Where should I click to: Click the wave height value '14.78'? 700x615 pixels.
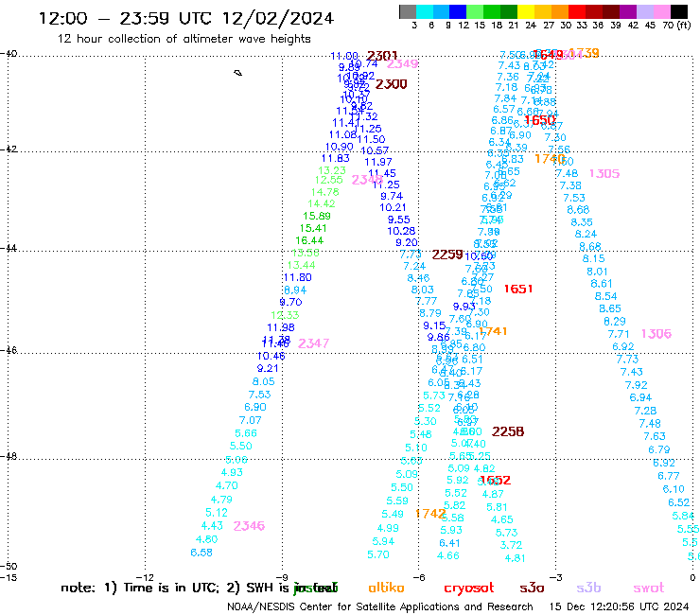pos(325,192)
